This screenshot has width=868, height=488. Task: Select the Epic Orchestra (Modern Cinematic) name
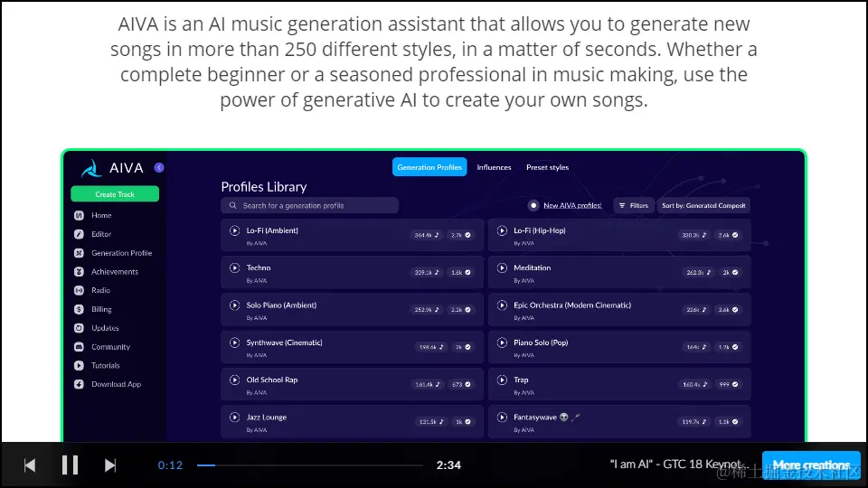[x=572, y=305]
